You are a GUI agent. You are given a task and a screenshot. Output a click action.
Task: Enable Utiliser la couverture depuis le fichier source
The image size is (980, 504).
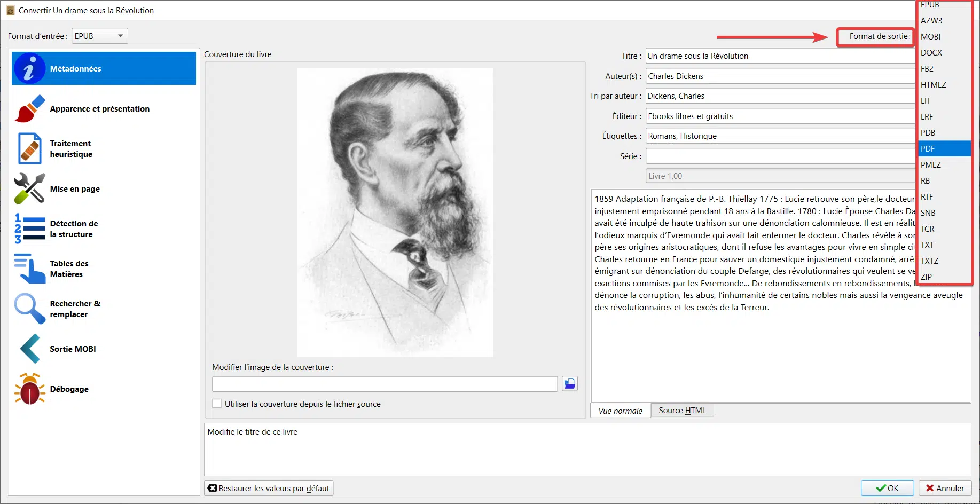coord(217,404)
